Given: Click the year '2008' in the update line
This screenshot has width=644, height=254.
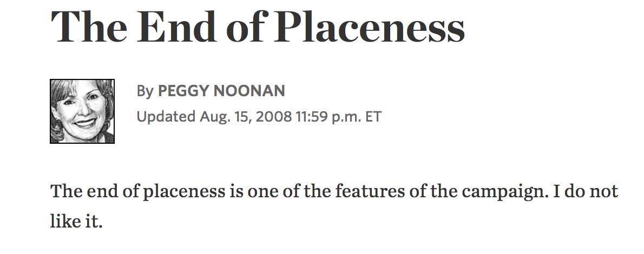Looking at the screenshot, I should 272,117.
